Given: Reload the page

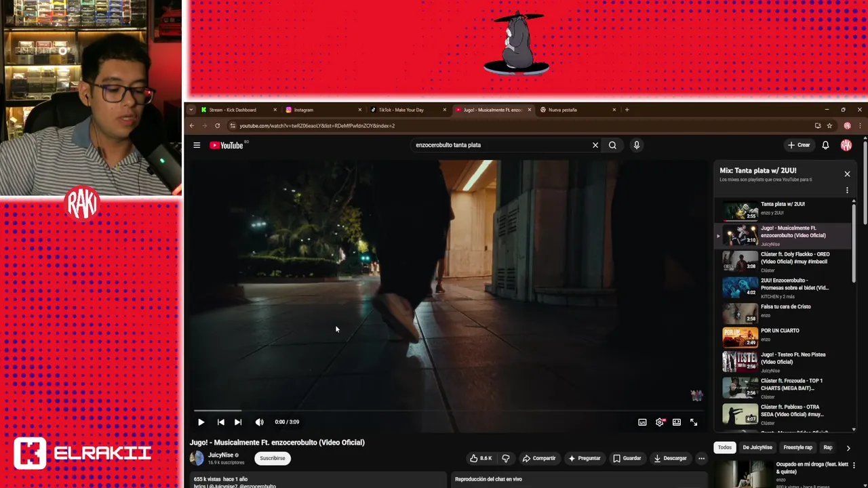Looking at the screenshot, I should (217, 125).
